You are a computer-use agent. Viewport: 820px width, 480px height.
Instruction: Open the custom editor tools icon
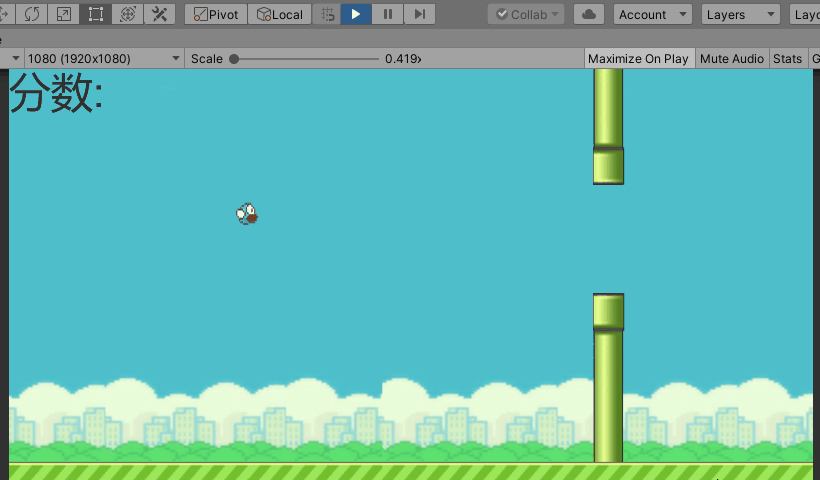click(159, 14)
